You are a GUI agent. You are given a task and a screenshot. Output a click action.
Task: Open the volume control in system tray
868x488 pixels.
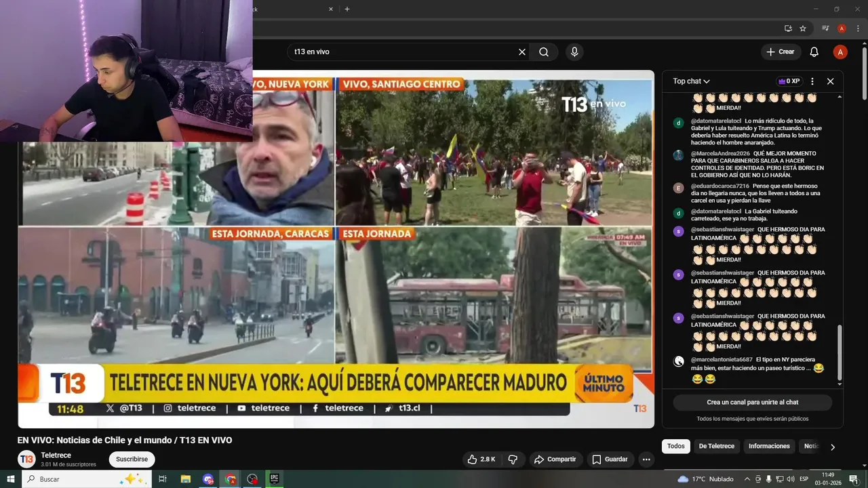tap(791, 479)
